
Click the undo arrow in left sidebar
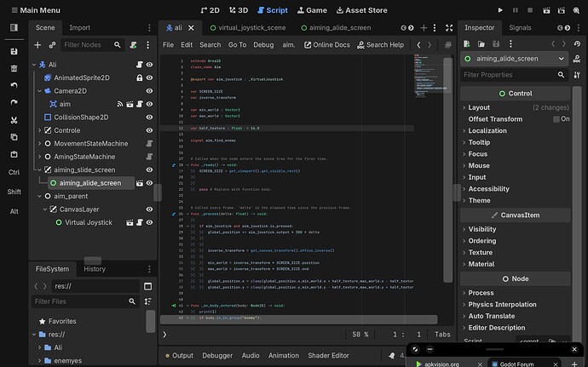14,85
